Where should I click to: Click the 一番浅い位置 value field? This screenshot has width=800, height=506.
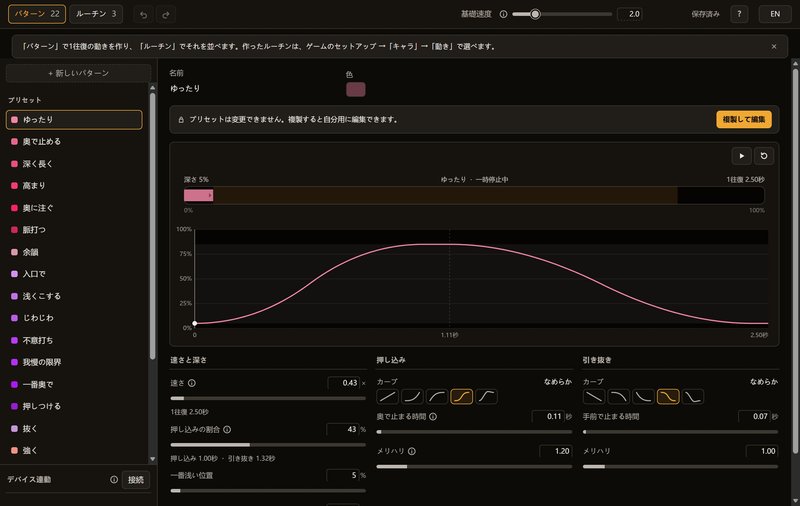tap(343, 475)
